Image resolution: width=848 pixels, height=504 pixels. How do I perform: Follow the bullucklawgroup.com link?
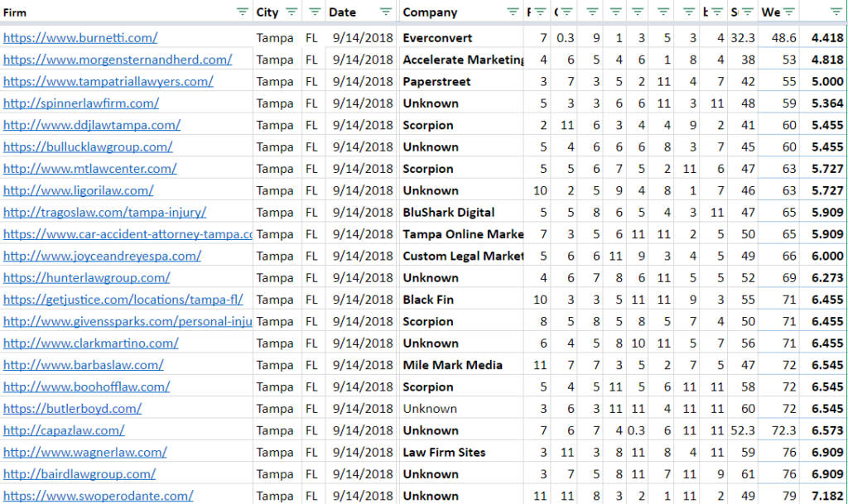pyautogui.click(x=88, y=147)
